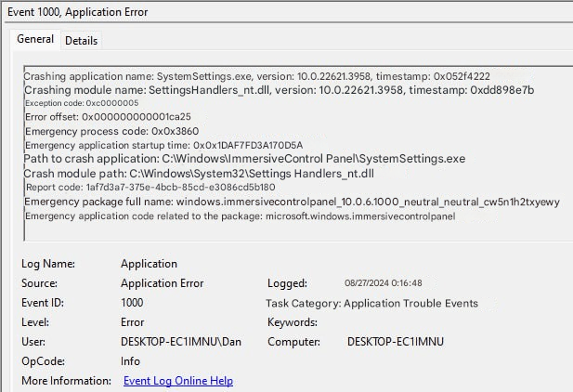Click the Log Name label

click(48, 264)
